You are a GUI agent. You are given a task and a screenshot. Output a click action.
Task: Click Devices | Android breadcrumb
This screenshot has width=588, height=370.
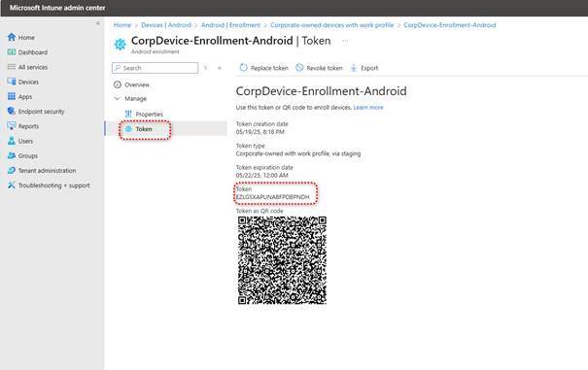pos(166,25)
